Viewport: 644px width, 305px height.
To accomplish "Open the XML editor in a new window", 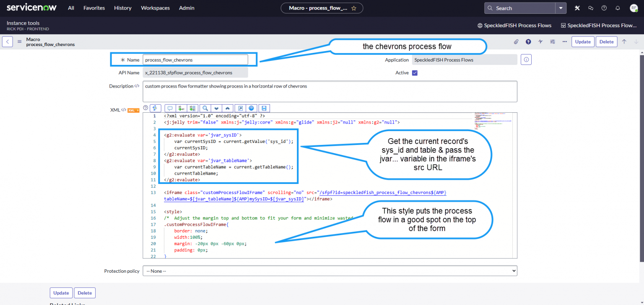I will pyautogui.click(x=240, y=108).
